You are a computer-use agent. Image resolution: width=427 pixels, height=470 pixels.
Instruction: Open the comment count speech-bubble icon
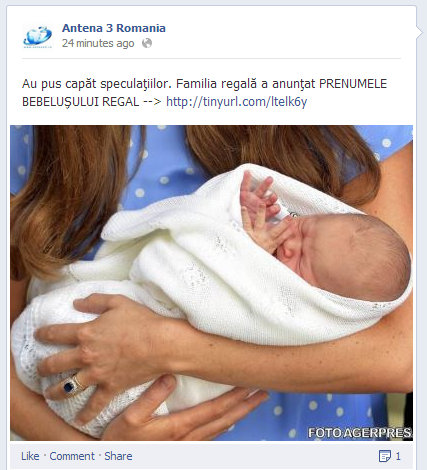pyautogui.click(x=385, y=456)
